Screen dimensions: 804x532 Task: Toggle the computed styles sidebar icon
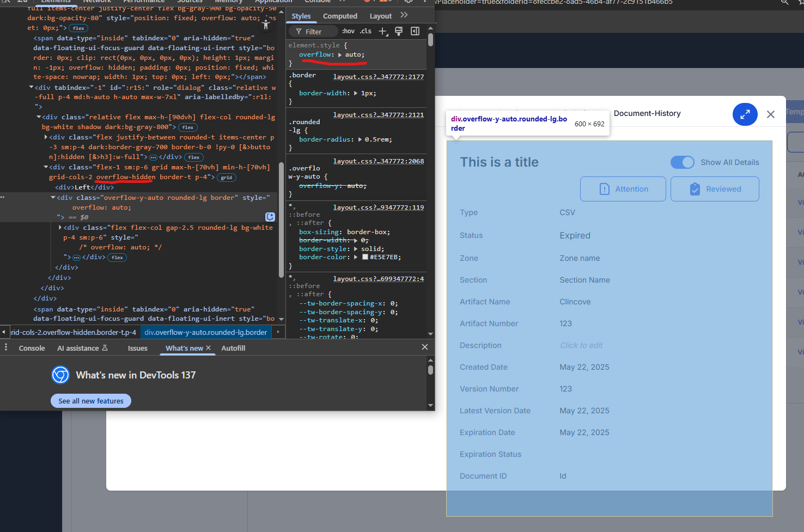click(x=415, y=32)
